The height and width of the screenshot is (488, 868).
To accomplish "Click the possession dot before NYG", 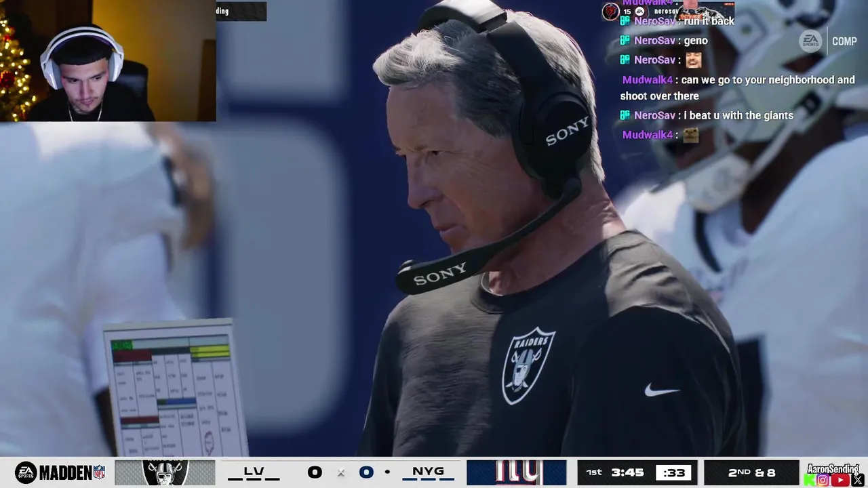I will tap(387, 472).
